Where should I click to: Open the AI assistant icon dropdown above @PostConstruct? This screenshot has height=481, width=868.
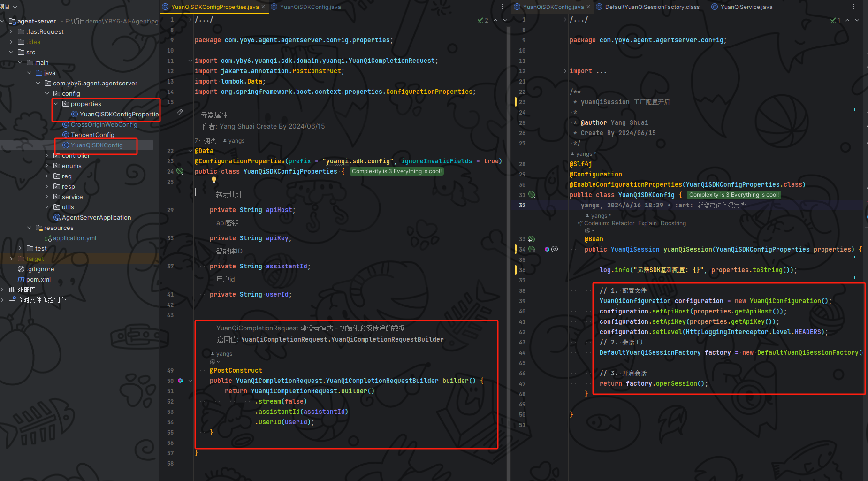[214, 362]
